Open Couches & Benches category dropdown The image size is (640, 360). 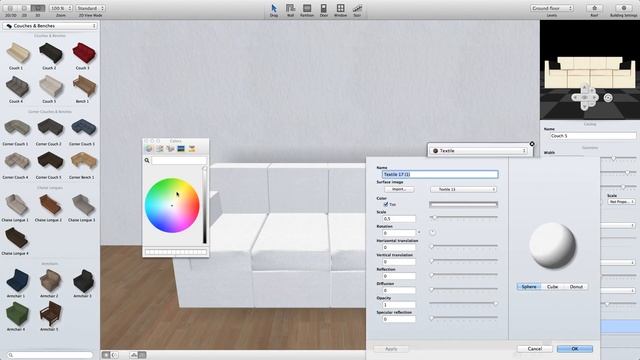[50, 26]
